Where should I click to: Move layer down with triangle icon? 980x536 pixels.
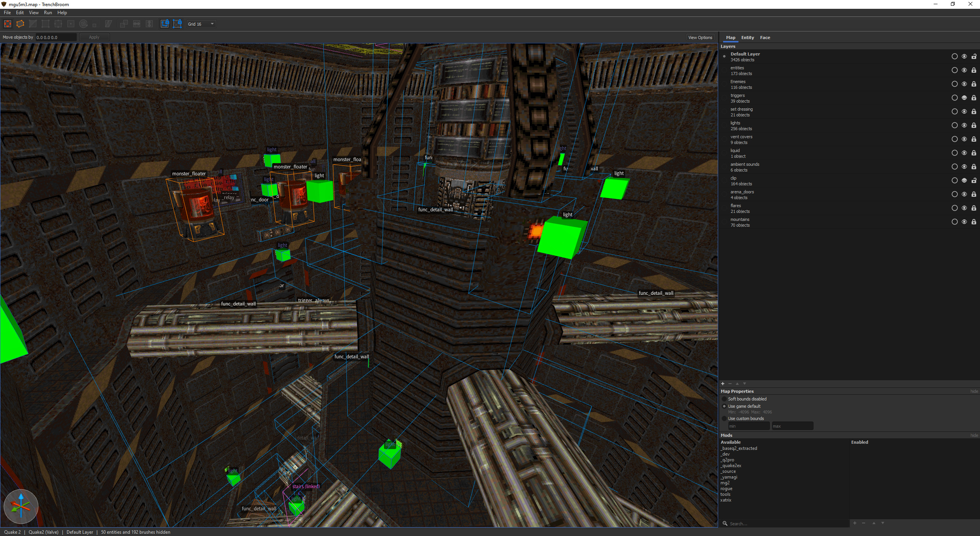point(745,384)
